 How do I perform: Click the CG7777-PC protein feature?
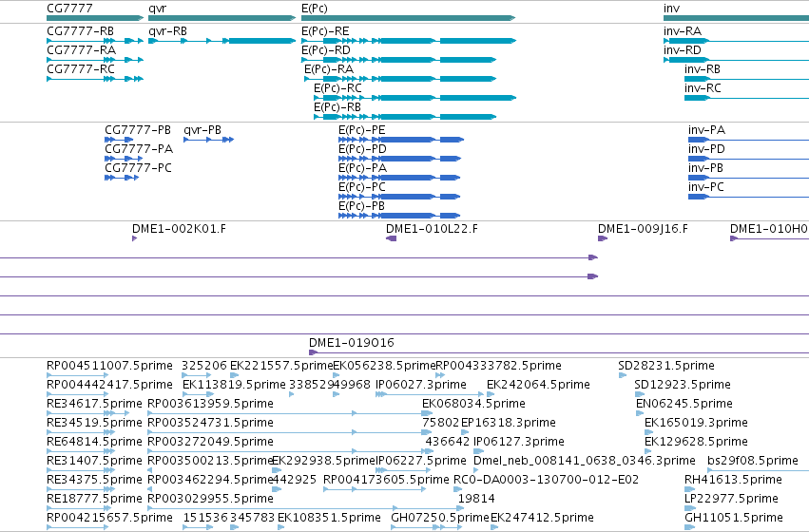point(122,178)
